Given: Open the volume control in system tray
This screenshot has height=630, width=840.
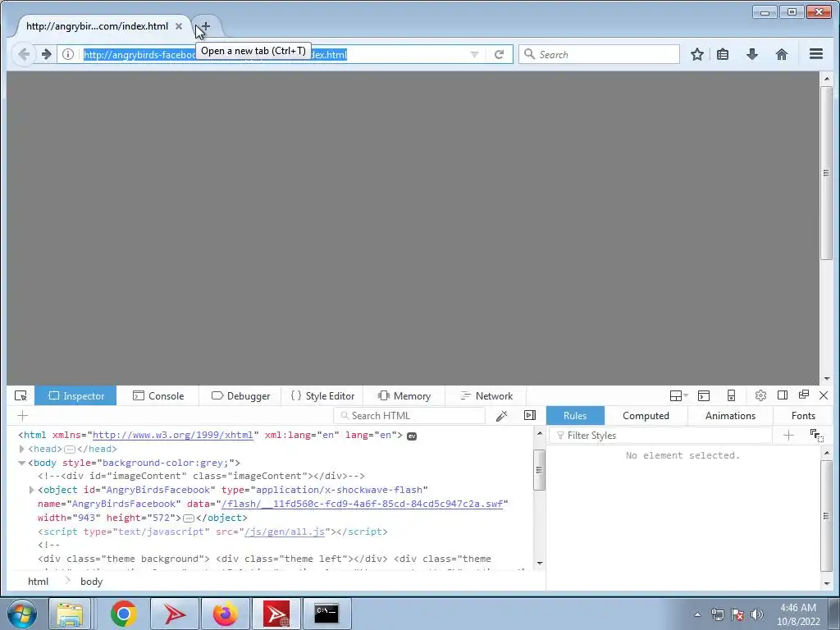Looking at the screenshot, I should [x=757, y=614].
